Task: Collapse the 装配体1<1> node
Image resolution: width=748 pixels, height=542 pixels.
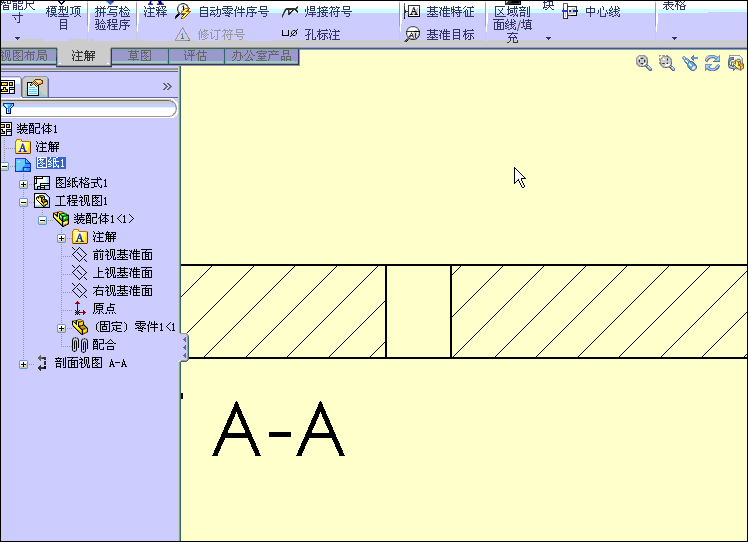Action: 42,220
